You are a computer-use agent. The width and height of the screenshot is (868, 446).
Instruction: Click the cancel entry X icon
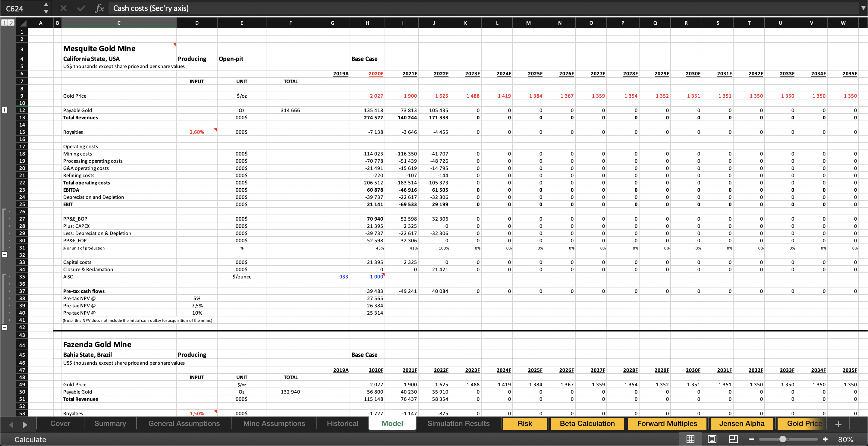point(63,8)
